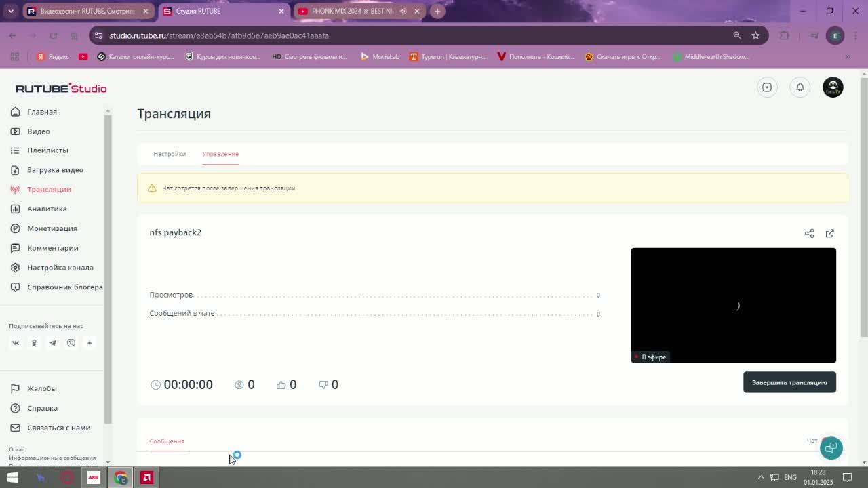This screenshot has width=868, height=488.
Task: Open browser tab search dropdown
Action: pos(11,11)
